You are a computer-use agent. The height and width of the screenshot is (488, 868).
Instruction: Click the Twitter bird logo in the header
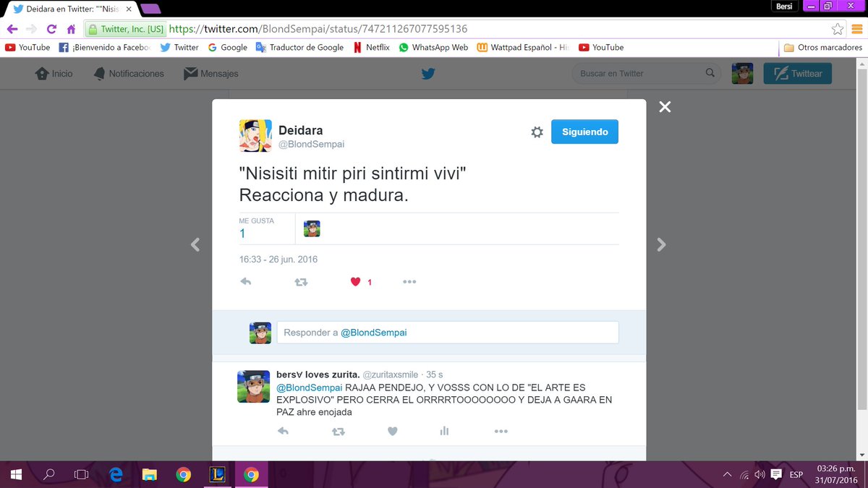point(428,74)
